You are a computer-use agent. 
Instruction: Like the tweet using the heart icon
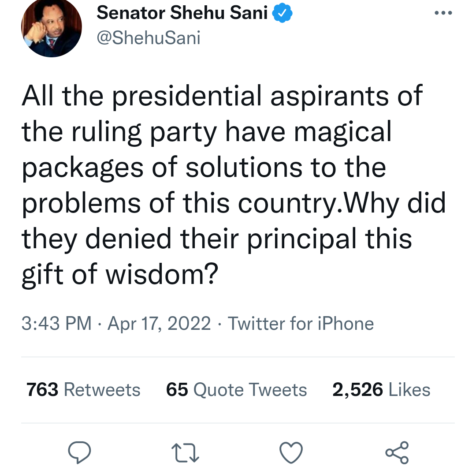[x=291, y=452]
